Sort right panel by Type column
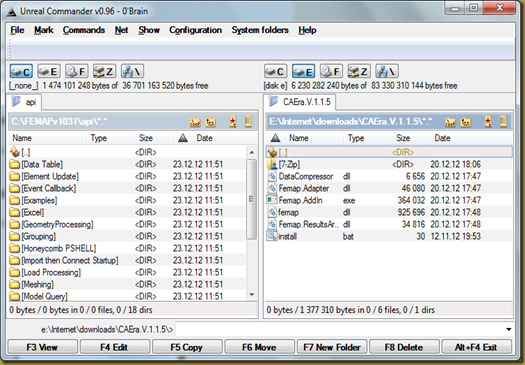Image resolution: width=525 pixels, height=365 pixels. coord(367,138)
